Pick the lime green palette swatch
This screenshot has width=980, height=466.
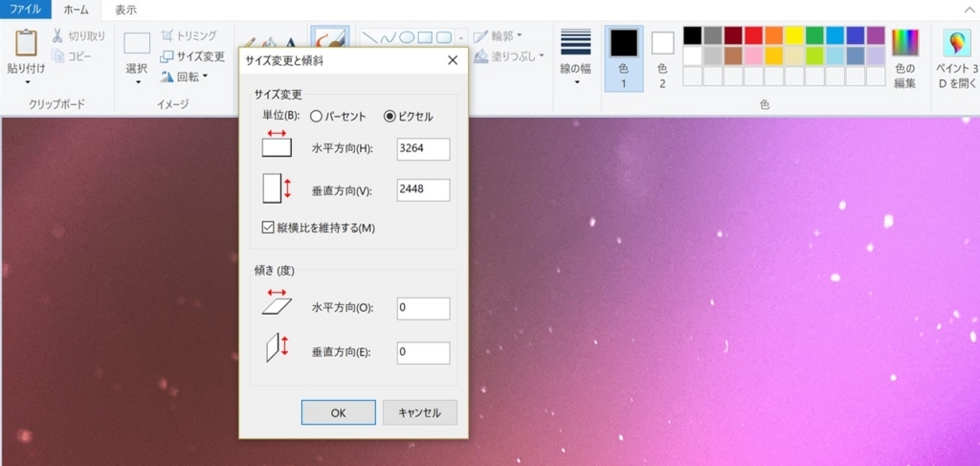814,55
